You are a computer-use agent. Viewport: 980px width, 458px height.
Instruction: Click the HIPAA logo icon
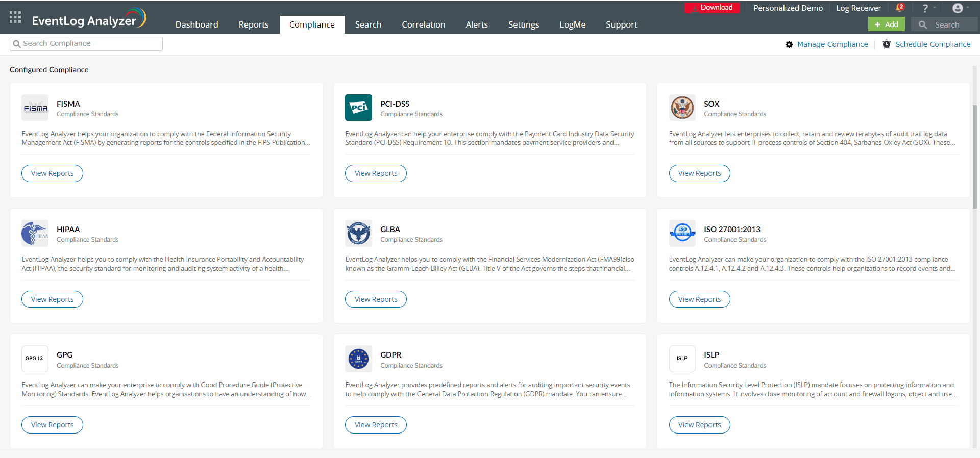tap(35, 234)
